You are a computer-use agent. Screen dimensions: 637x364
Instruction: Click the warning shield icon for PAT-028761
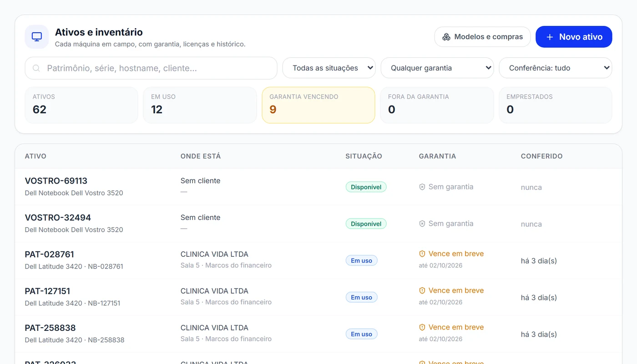422,254
